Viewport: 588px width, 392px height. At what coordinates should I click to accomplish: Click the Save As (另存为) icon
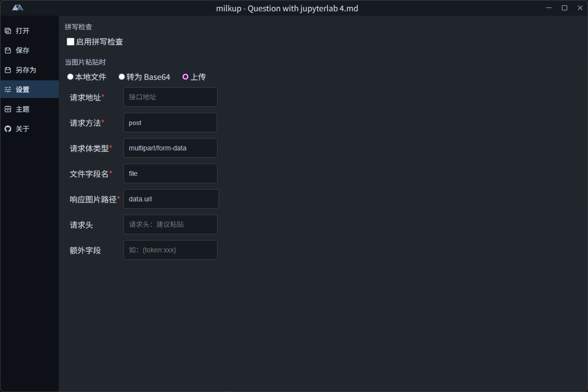click(x=7, y=70)
